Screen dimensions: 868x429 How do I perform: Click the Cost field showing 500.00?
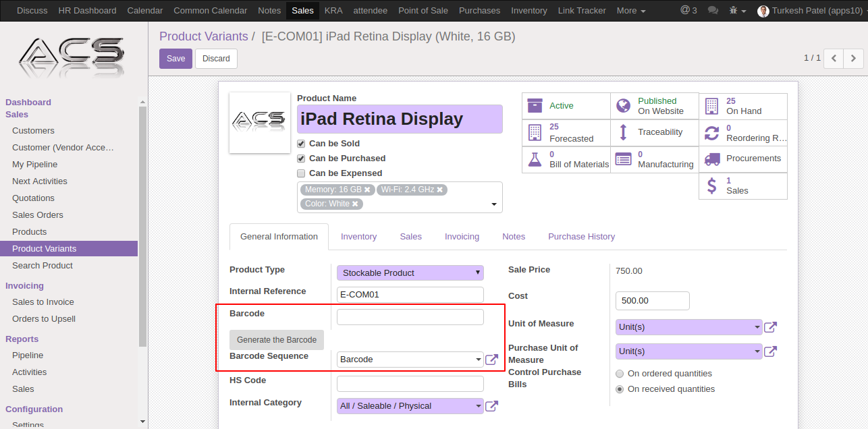(653, 301)
